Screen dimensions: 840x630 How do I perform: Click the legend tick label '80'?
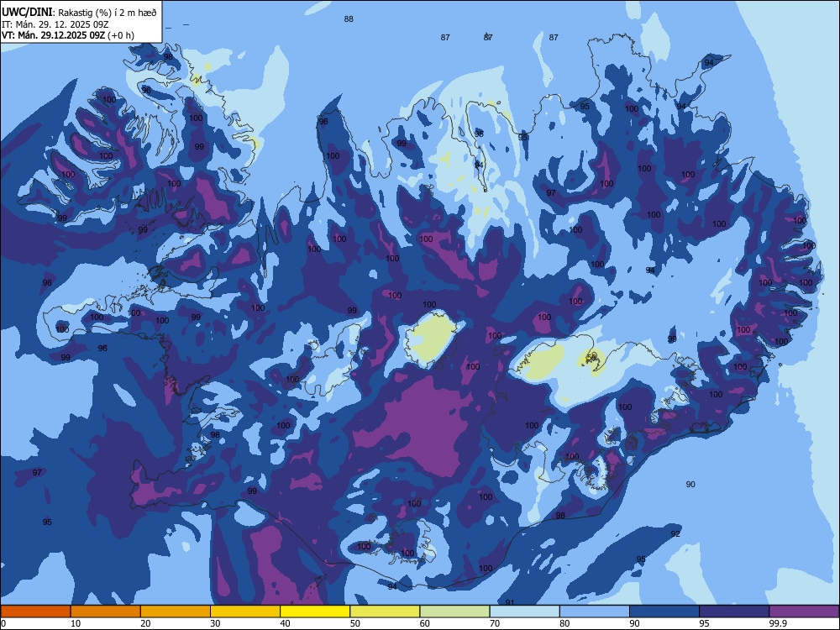tap(564, 623)
